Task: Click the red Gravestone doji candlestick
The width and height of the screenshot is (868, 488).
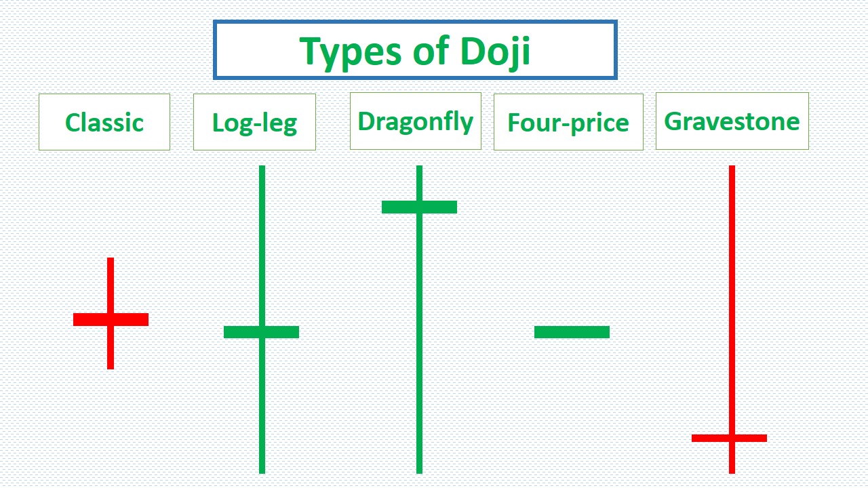Action: pyautogui.click(x=732, y=319)
